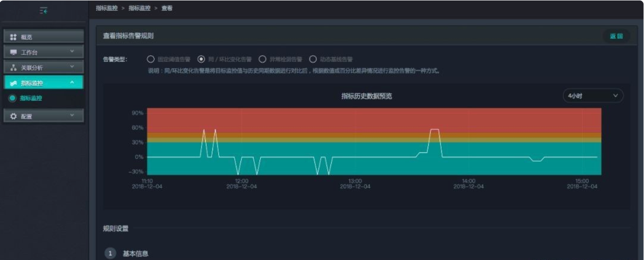Open the 指标监控 submenu item

click(31, 99)
